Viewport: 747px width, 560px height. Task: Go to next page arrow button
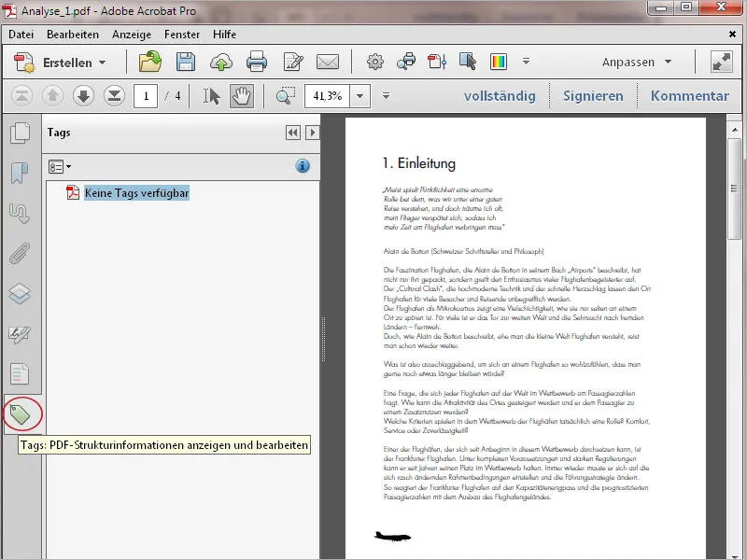[83, 96]
